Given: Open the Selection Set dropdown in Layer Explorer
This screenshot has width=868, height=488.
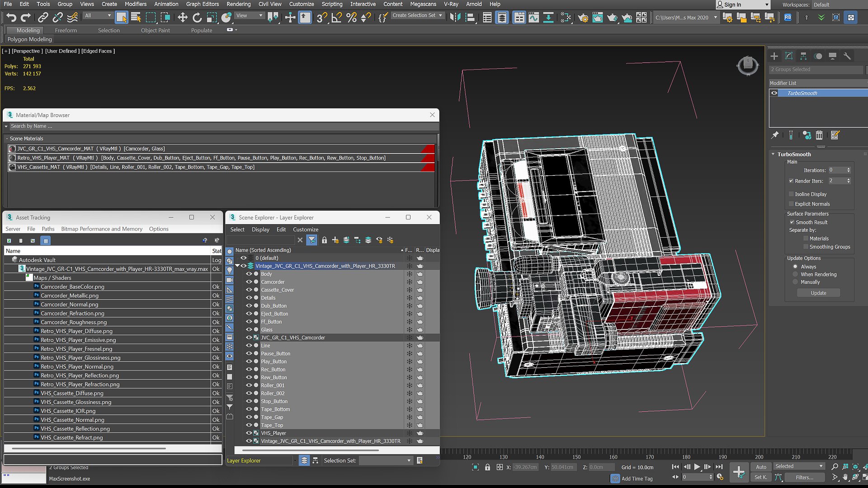Looking at the screenshot, I should coord(385,460).
